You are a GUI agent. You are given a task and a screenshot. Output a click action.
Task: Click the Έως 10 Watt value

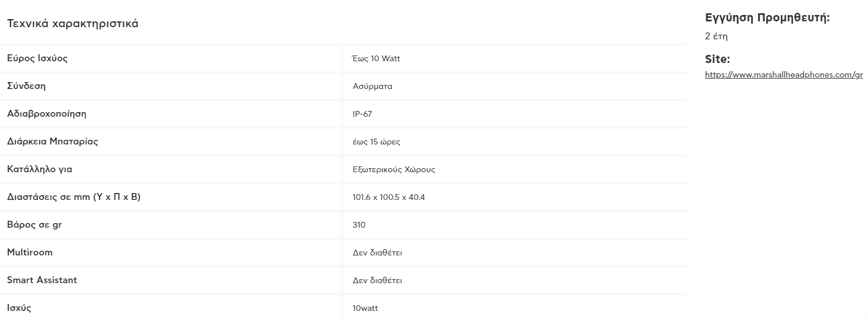376,59
